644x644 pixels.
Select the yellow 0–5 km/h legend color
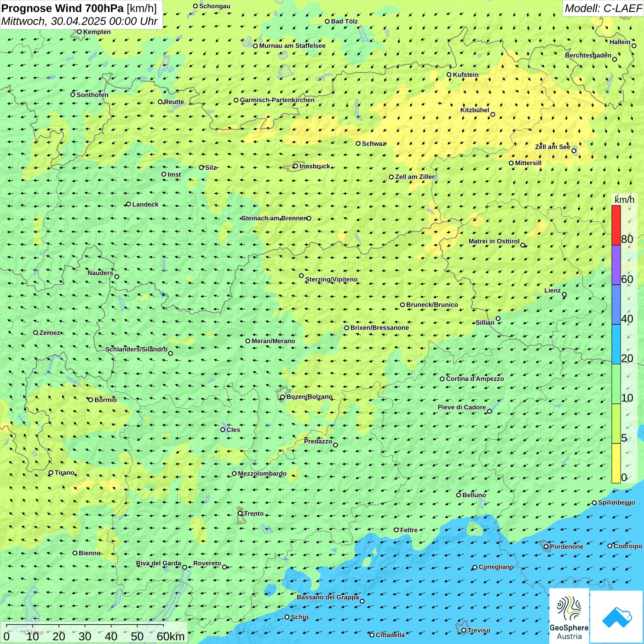coord(616,463)
